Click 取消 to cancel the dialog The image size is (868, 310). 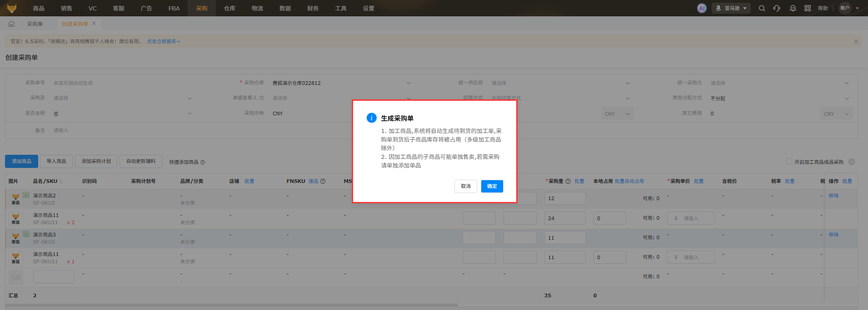465,186
